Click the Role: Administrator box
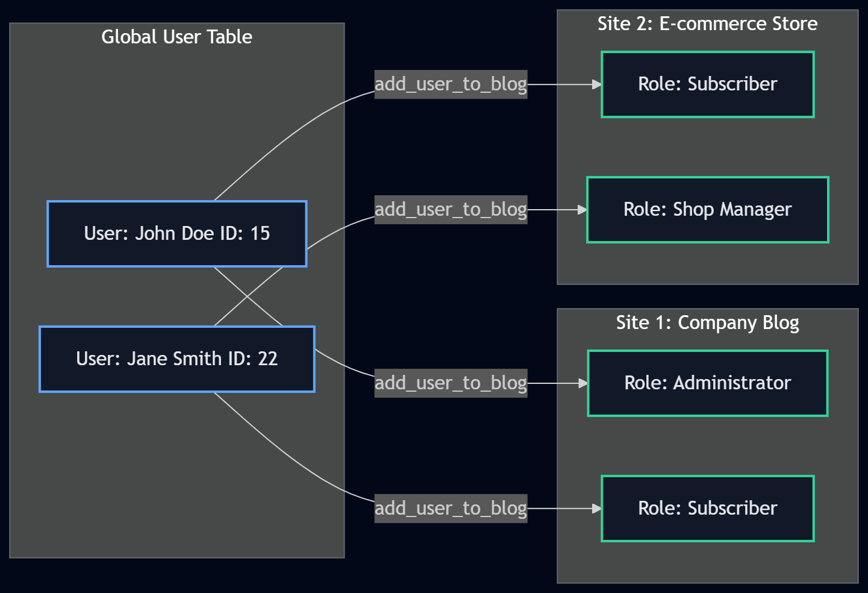 click(707, 382)
